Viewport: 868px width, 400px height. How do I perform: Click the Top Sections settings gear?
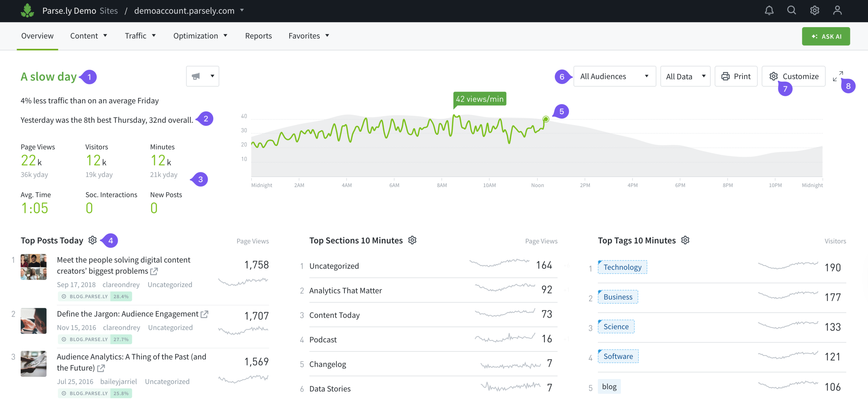[x=412, y=240]
